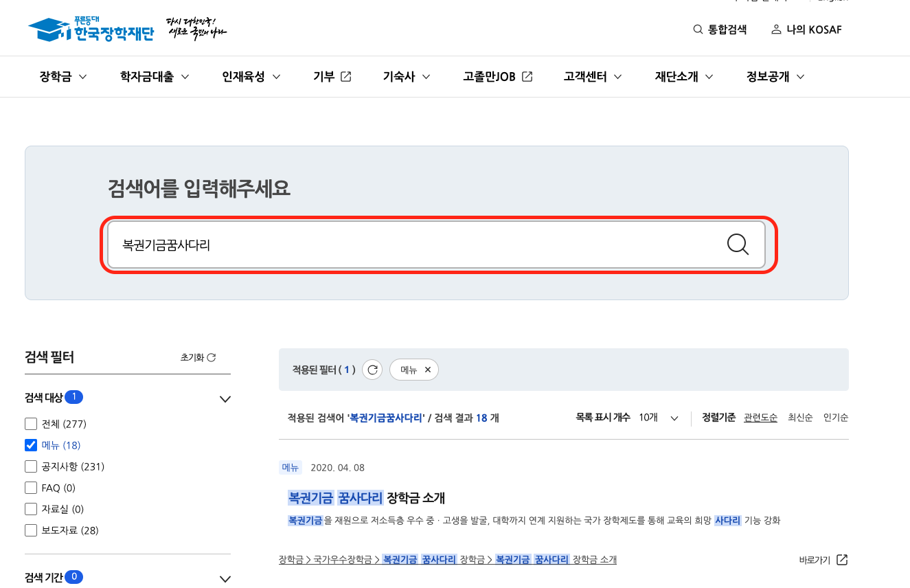Screen dimensions: 910x588
Task: Click the refresh icon beside 적용된 필터
Action: (372, 370)
